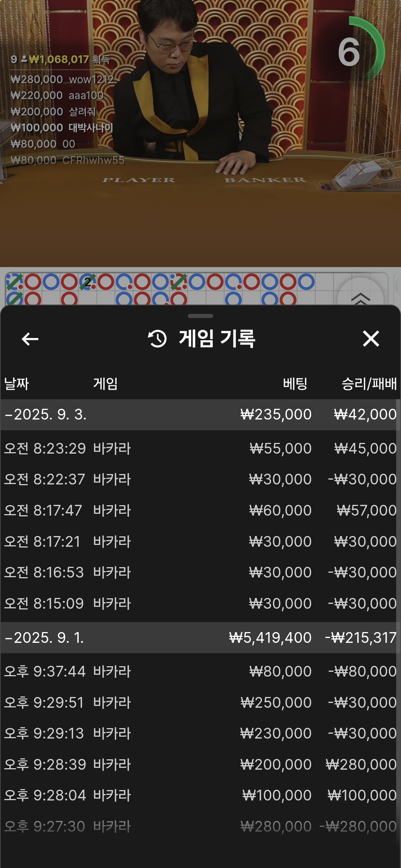Screen dimensions: 401x868
Task: Click the ₩45,000 win amount at 8:23:29
Action: click(x=366, y=448)
